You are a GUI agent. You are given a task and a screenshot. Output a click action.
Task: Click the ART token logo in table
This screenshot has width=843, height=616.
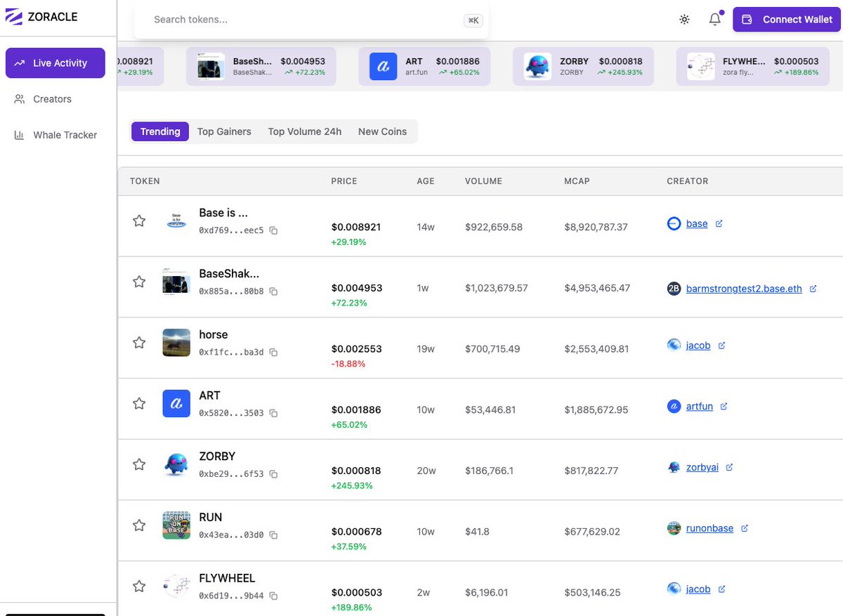coord(176,404)
